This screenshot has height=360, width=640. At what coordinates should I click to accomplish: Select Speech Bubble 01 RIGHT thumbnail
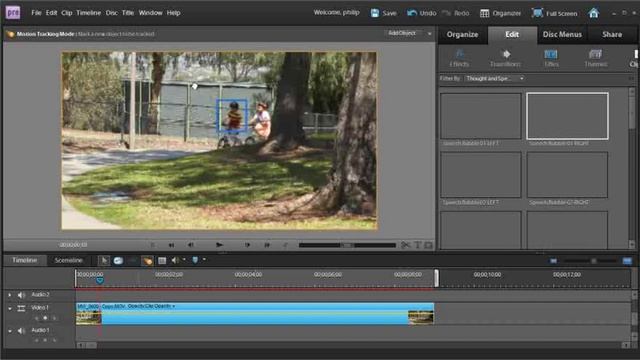pyautogui.click(x=567, y=116)
